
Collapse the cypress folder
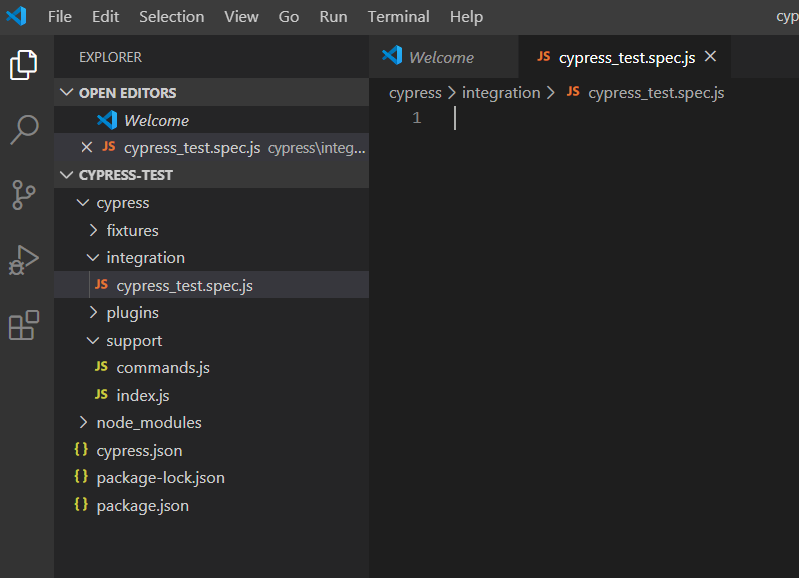(x=83, y=202)
